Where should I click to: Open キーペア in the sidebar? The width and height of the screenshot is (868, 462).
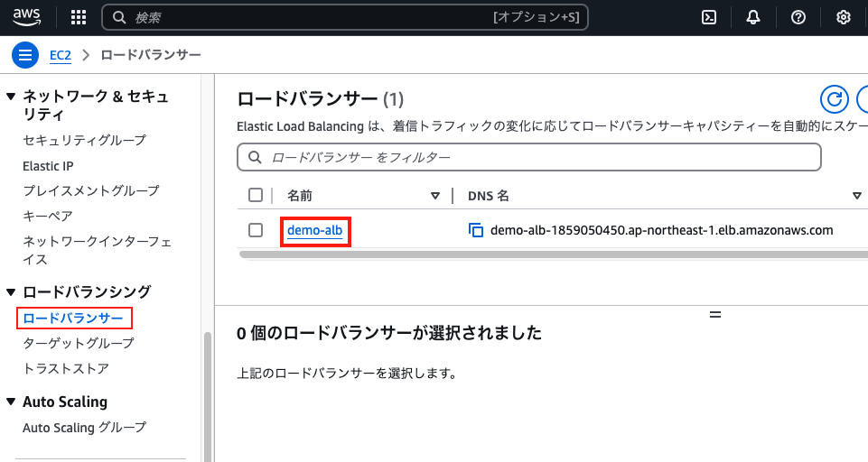click(x=48, y=216)
